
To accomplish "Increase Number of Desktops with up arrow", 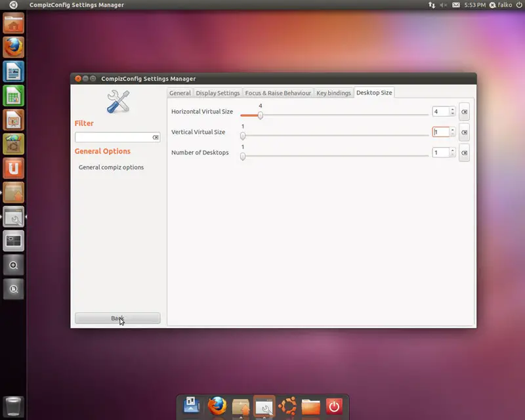I will pyautogui.click(x=452, y=150).
